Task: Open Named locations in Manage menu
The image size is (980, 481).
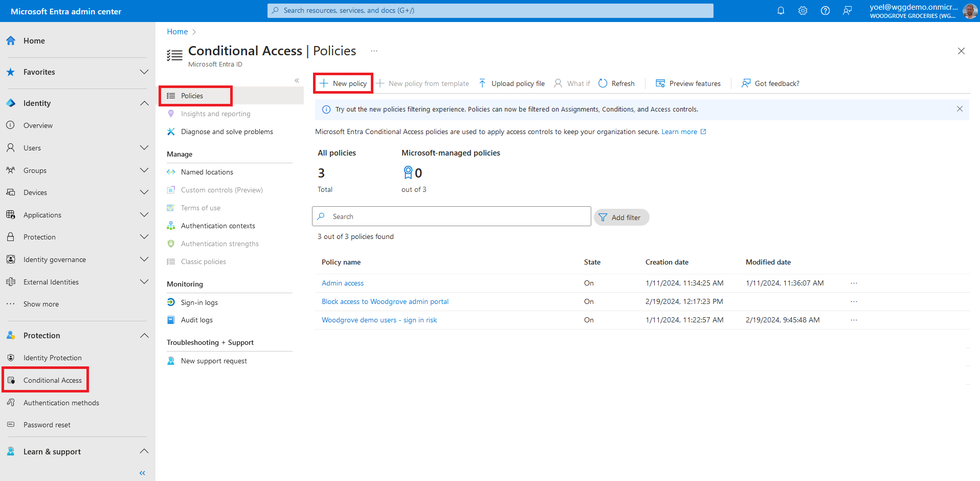Action: tap(207, 172)
